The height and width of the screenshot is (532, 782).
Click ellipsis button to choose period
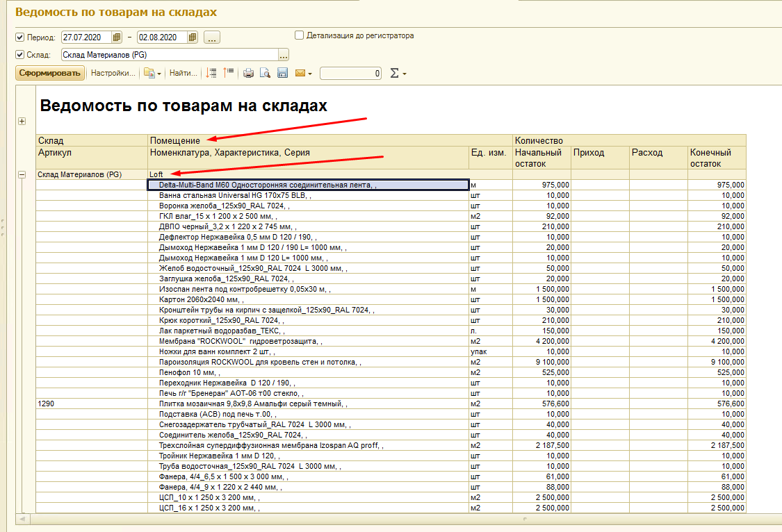[x=212, y=37]
